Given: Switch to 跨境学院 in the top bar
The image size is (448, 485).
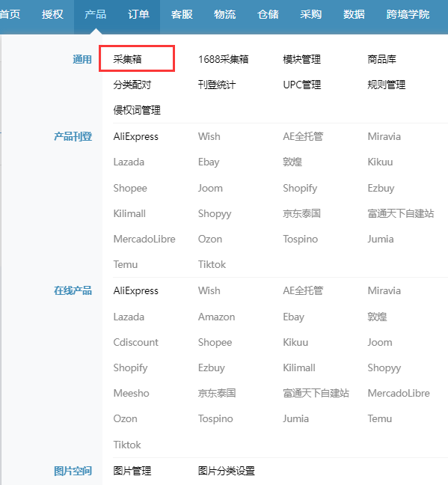Looking at the screenshot, I should (x=408, y=14).
